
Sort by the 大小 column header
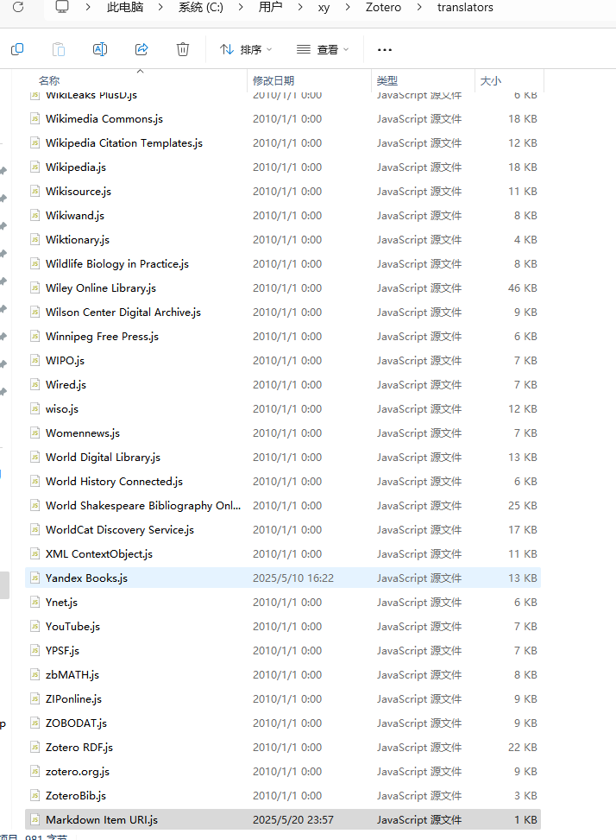pyautogui.click(x=490, y=81)
